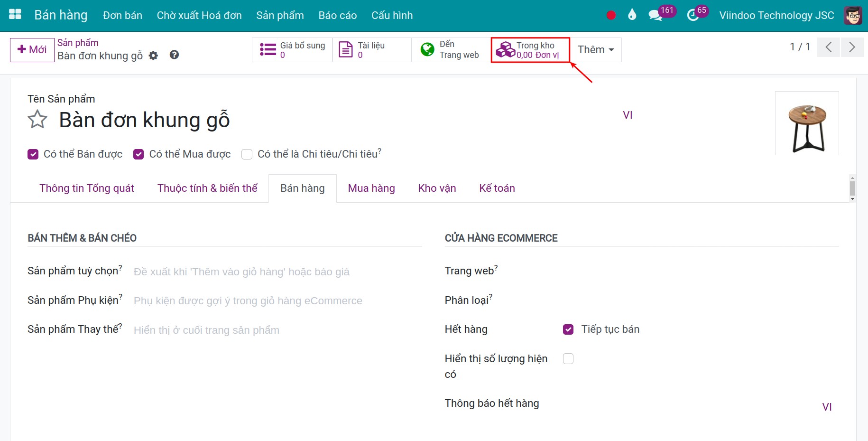Click VI translate button for Thông báo hết hàng
Viewport: 868px width, 441px height.
click(827, 407)
